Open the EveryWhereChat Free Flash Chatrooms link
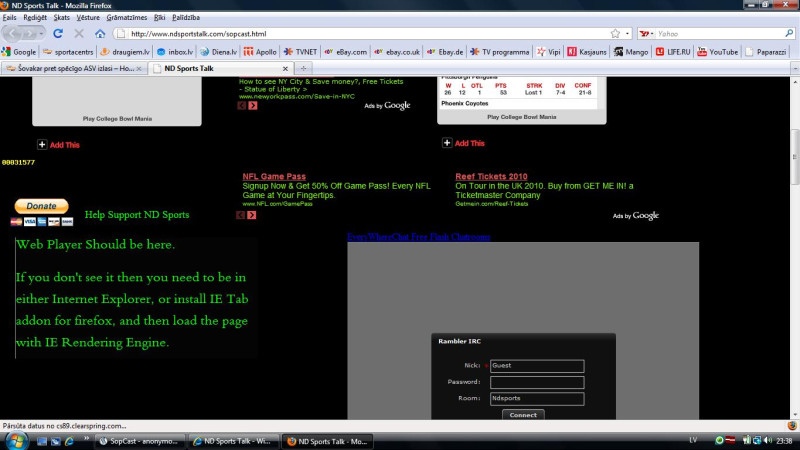Viewport: 800px width, 450px height. tap(418, 237)
